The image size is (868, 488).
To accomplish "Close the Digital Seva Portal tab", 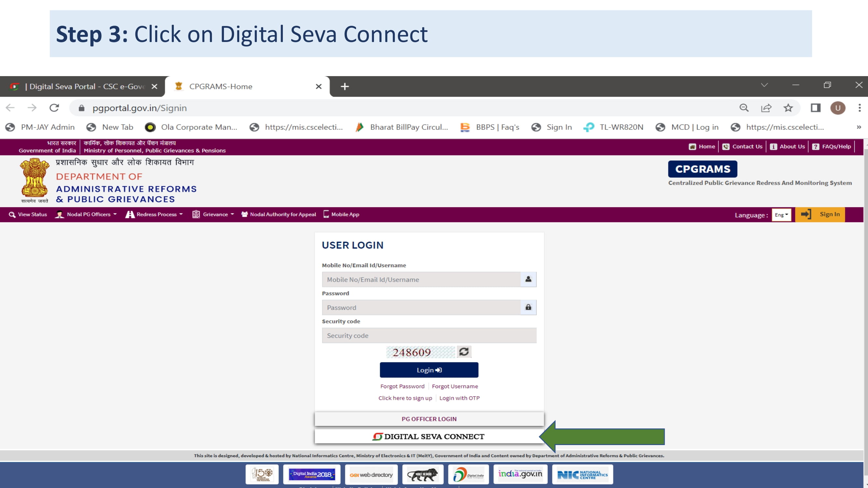I will click(154, 87).
